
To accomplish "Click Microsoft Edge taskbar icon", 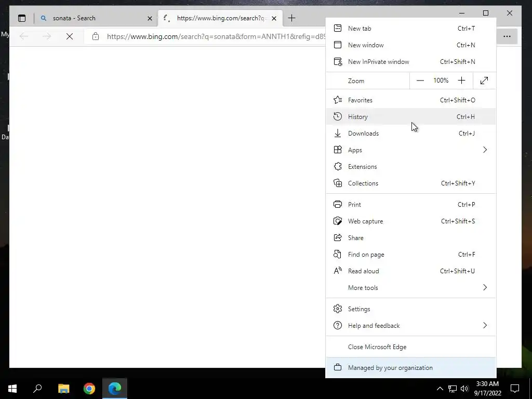I will pyautogui.click(x=115, y=389).
